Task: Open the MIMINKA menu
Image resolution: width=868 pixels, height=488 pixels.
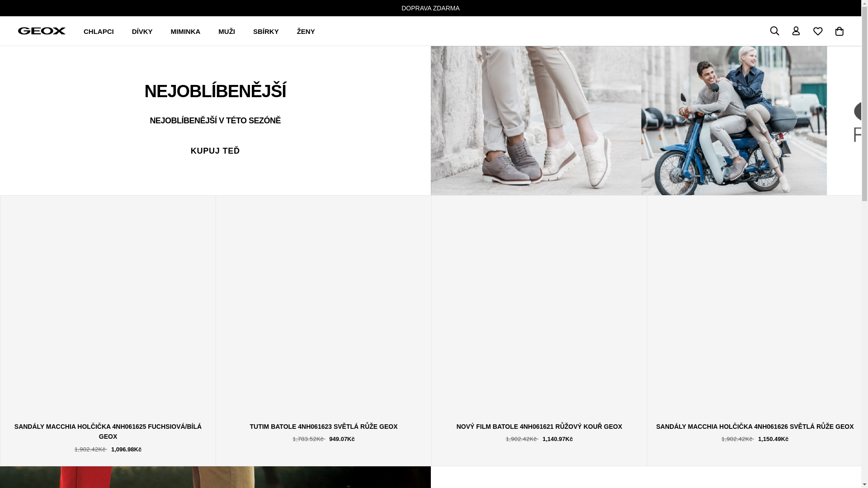Action: point(185,32)
